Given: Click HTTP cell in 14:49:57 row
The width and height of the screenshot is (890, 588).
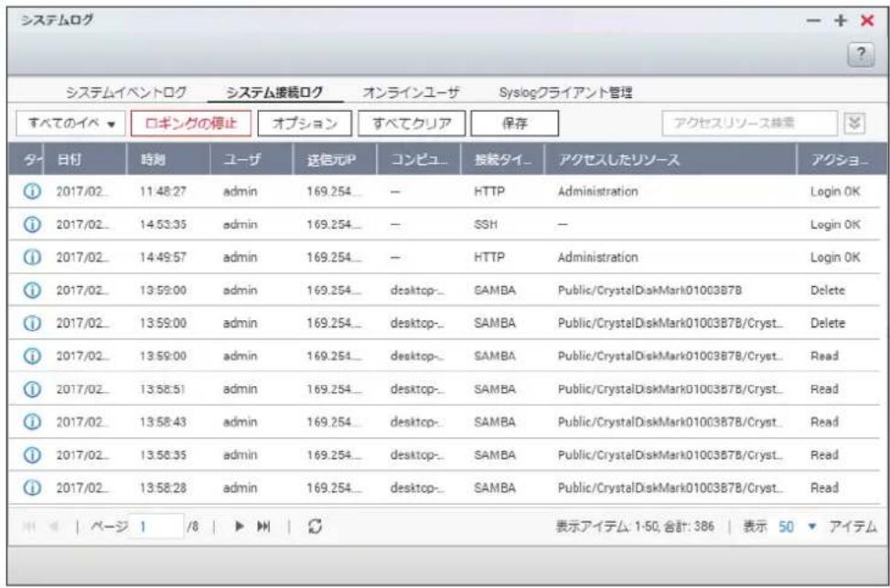Looking at the screenshot, I should (488, 258).
